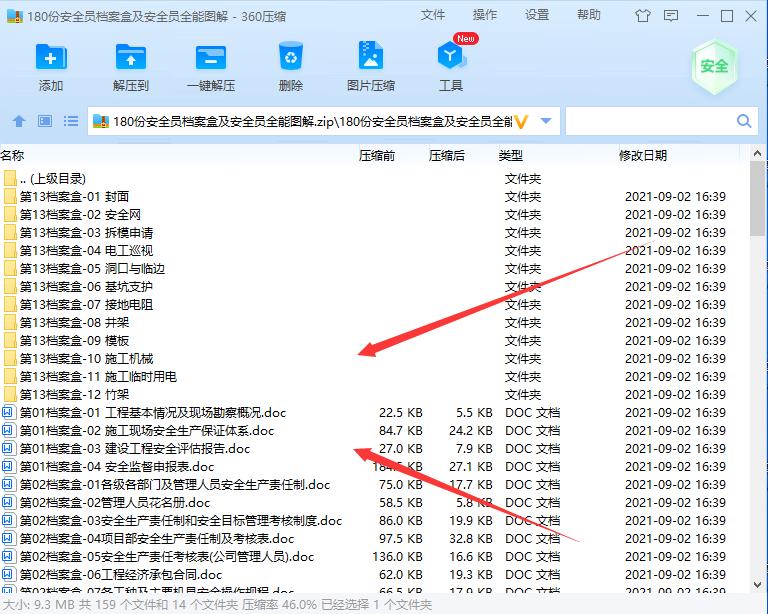Click the feedback message icon in title bar
Viewport: 768px width, 614px height.
[671, 16]
